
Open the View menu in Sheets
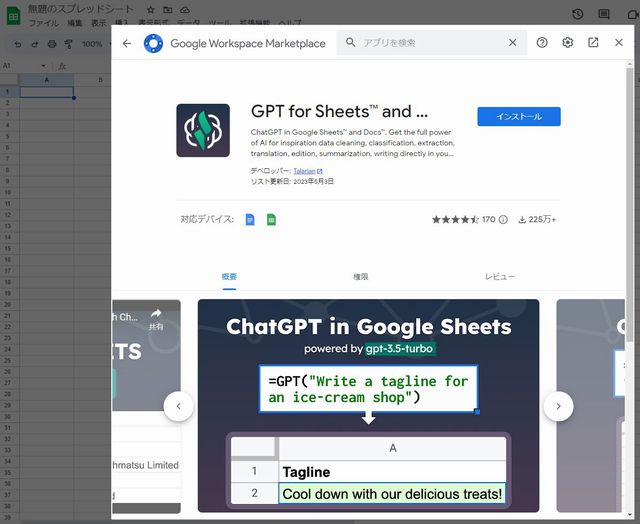coord(98,23)
